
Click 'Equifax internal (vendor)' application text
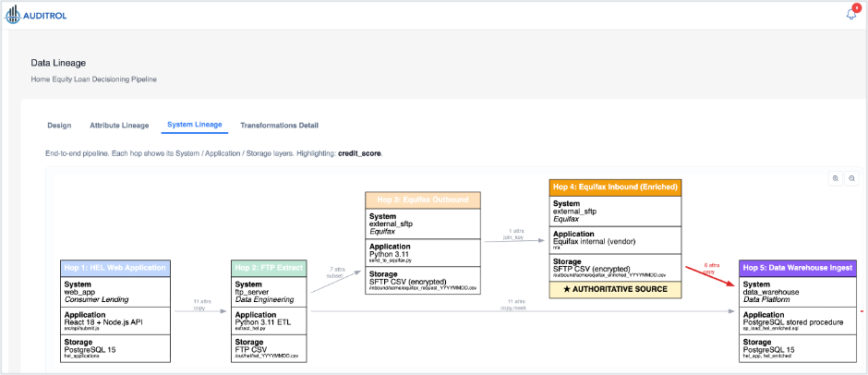(595, 241)
